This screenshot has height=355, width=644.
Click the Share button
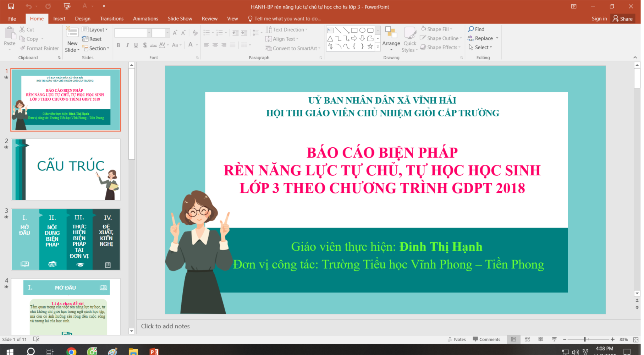(x=623, y=18)
